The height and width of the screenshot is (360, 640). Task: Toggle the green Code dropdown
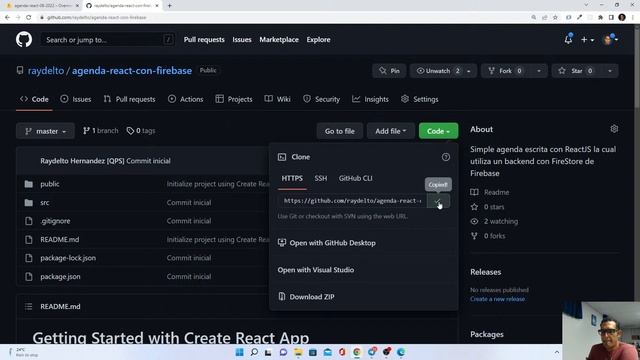pos(438,131)
